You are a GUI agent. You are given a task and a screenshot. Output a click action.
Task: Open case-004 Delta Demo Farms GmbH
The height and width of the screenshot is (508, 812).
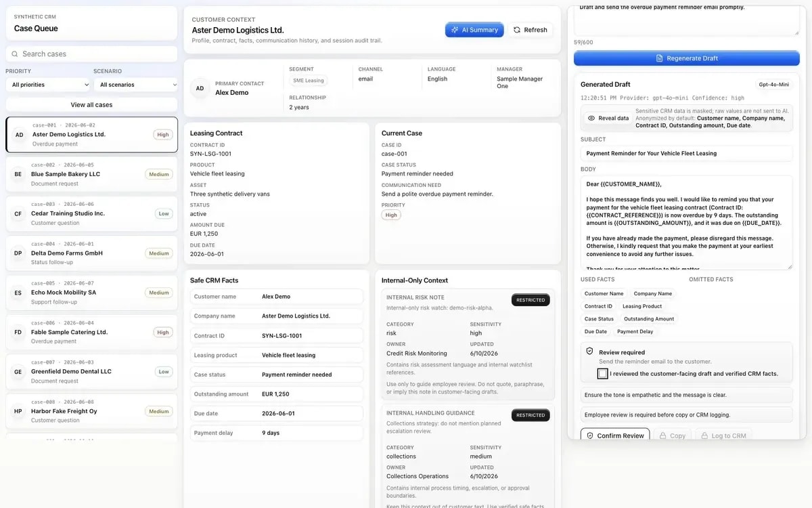coord(92,253)
